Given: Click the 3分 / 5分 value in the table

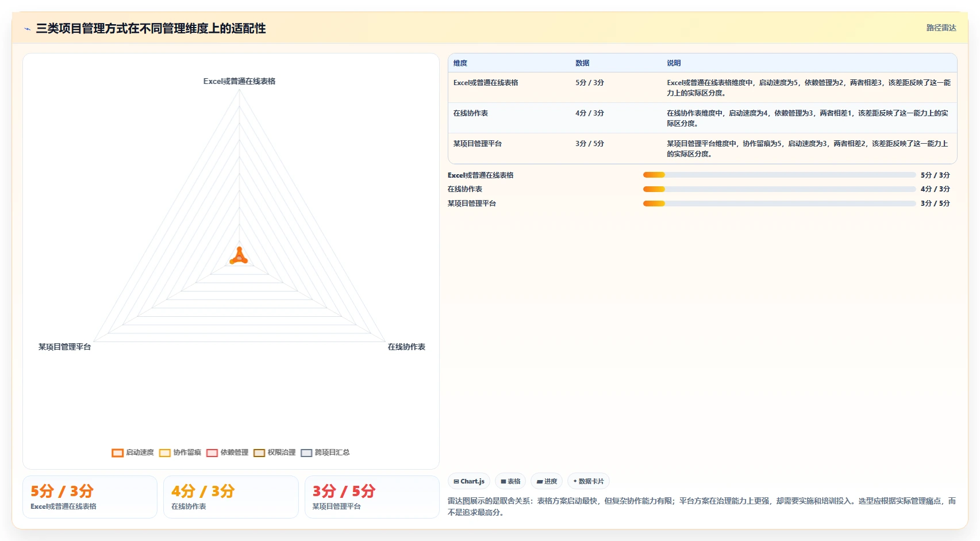Looking at the screenshot, I should point(590,144).
